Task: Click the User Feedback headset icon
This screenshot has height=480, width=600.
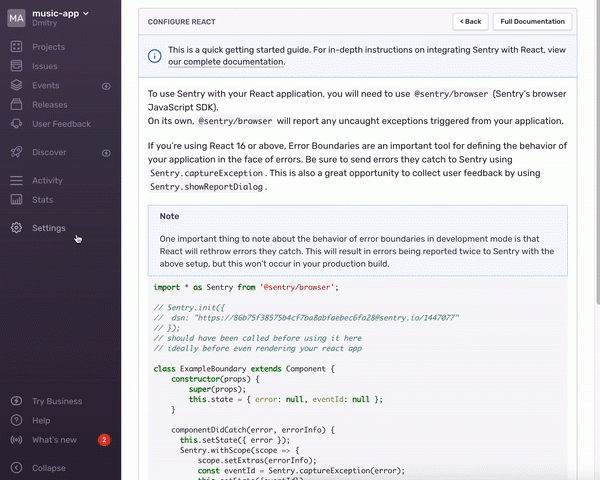Action: [16, 124]
